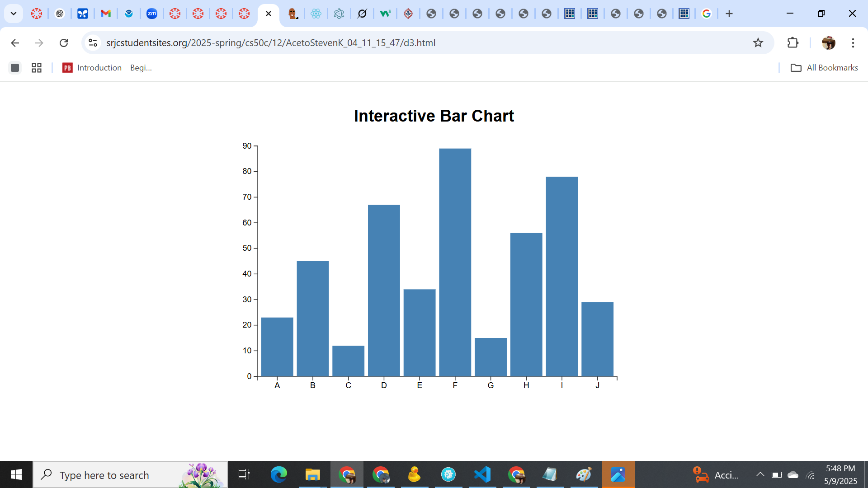Switch to the Gmail tab
This screenshot has width=868, height=488.
[105, 14]
